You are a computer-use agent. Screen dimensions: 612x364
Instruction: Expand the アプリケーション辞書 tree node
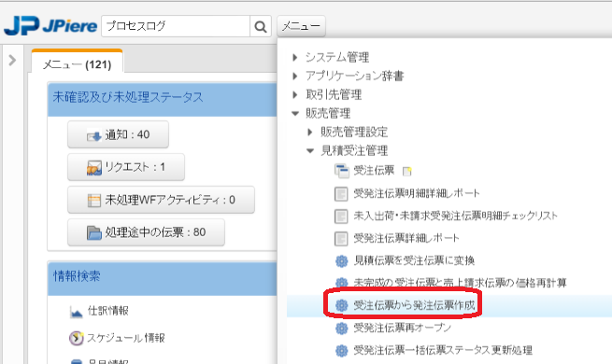point(295,76)
